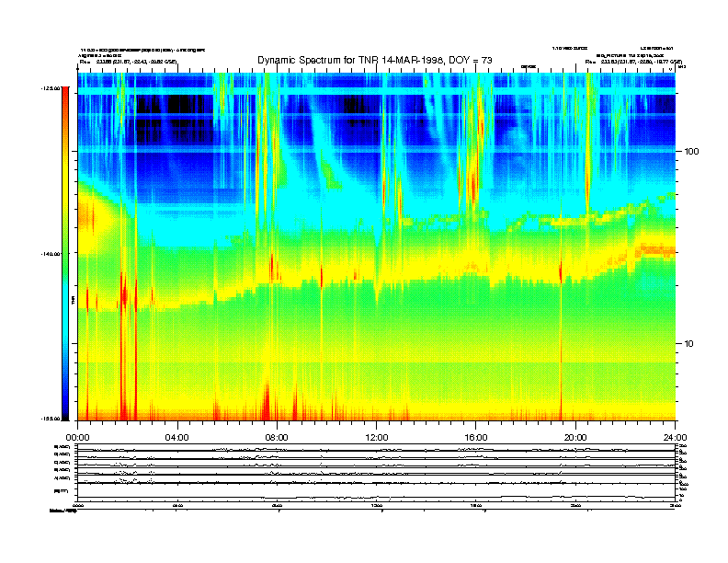Click the 04:00 time axis label
The image size is (728, 563).
pos(177,438)
